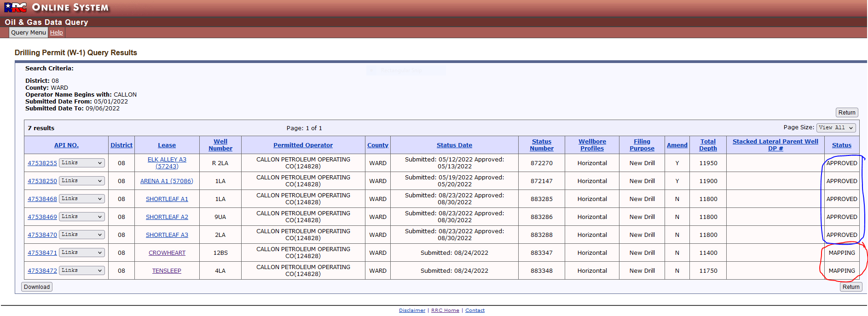Sort by Permitted Operator column header
868x316 pixels.
tap(303, 145)
